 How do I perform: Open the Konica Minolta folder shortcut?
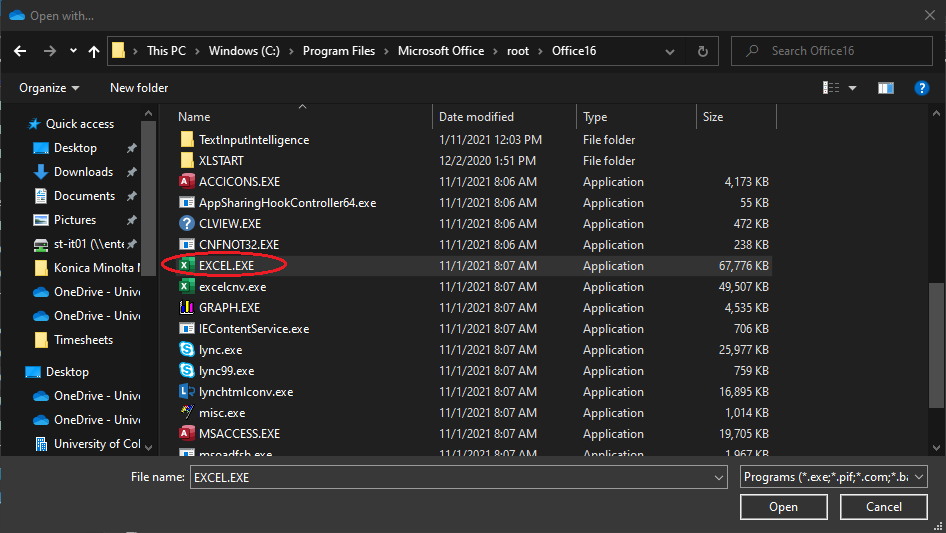pyautogui.click(x=97, y=268)
